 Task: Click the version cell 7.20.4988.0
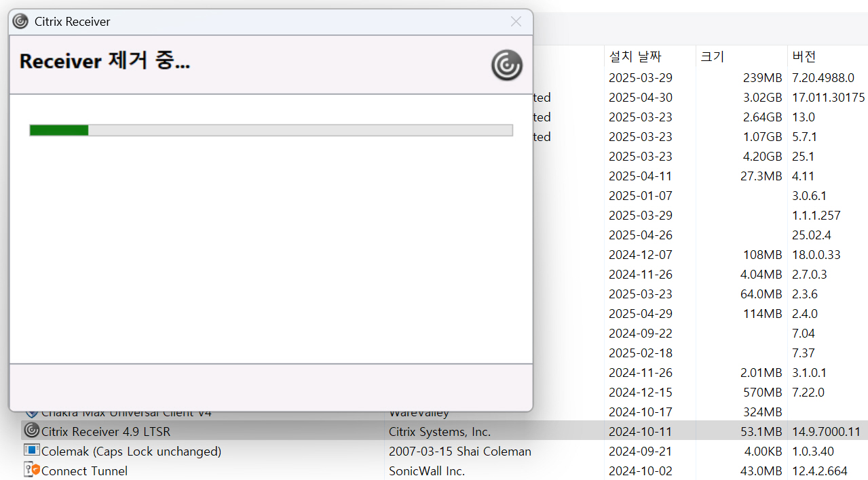pos(823,77)
